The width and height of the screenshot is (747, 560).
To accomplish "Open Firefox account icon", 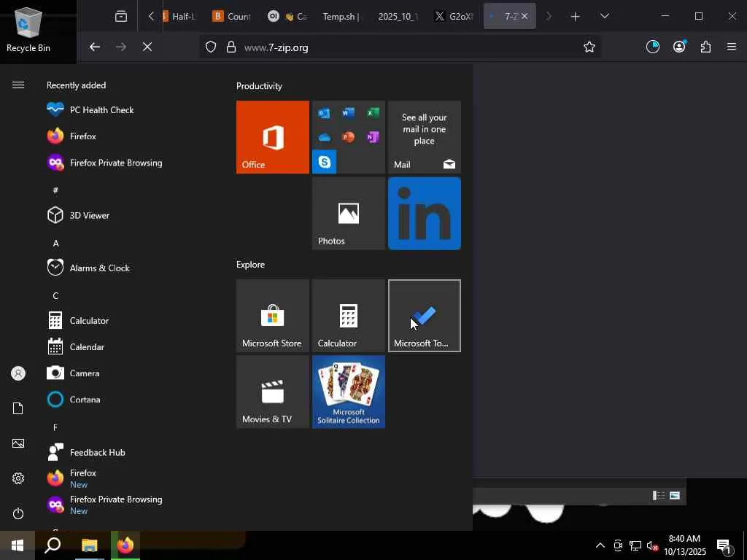I will pos(679,46).
